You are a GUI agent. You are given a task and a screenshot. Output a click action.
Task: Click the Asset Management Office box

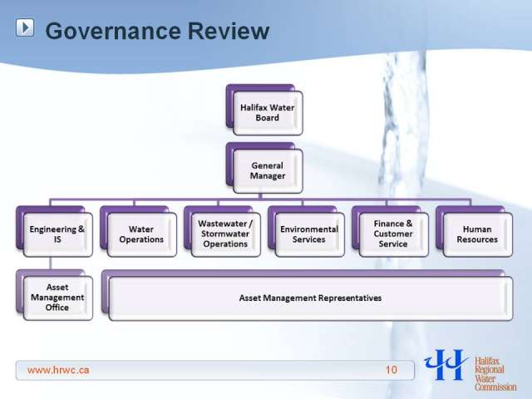[57, 298]
